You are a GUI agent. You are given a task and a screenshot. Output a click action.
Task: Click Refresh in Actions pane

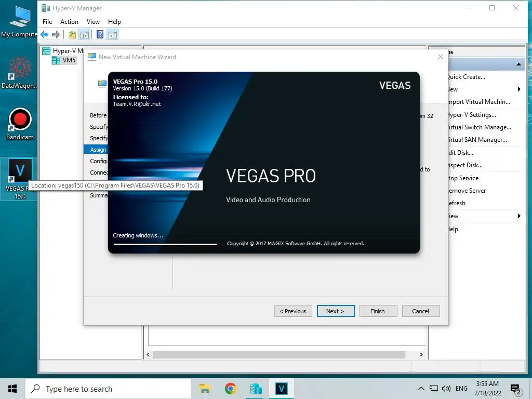pos(457,203)
